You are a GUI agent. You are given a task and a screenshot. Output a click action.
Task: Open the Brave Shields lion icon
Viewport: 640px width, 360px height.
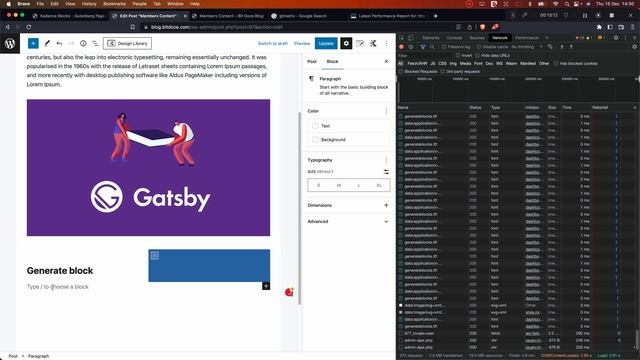pos(482,27)
